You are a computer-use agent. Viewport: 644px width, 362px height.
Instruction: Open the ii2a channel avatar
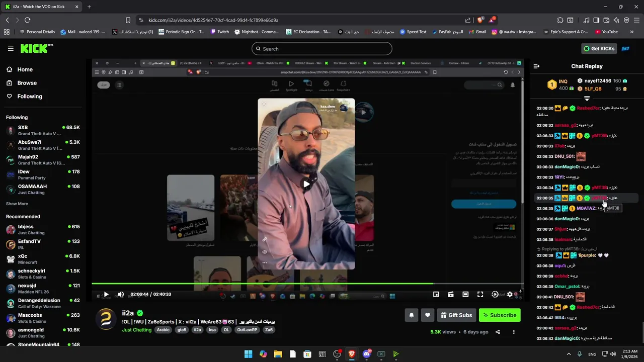(x=106, y=319)
